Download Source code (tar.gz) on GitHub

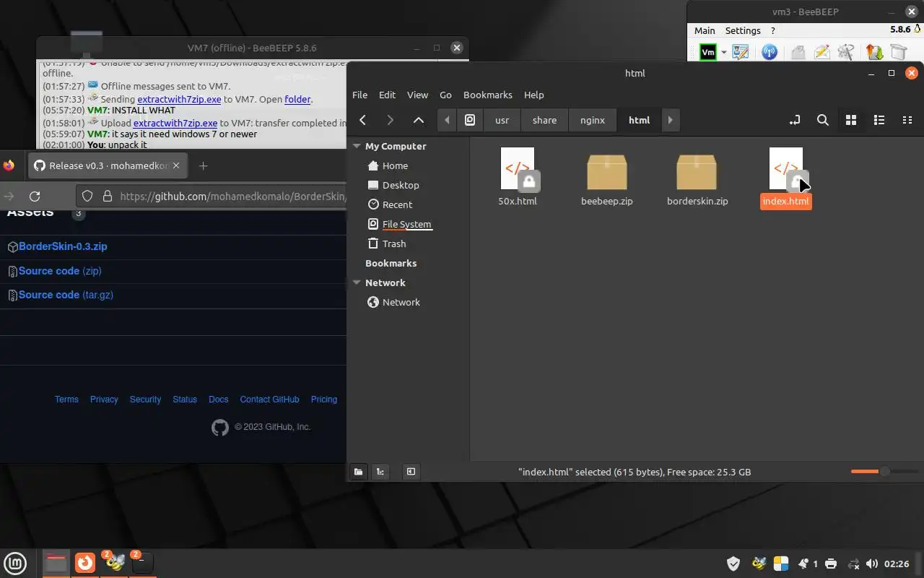pos(66,295)
